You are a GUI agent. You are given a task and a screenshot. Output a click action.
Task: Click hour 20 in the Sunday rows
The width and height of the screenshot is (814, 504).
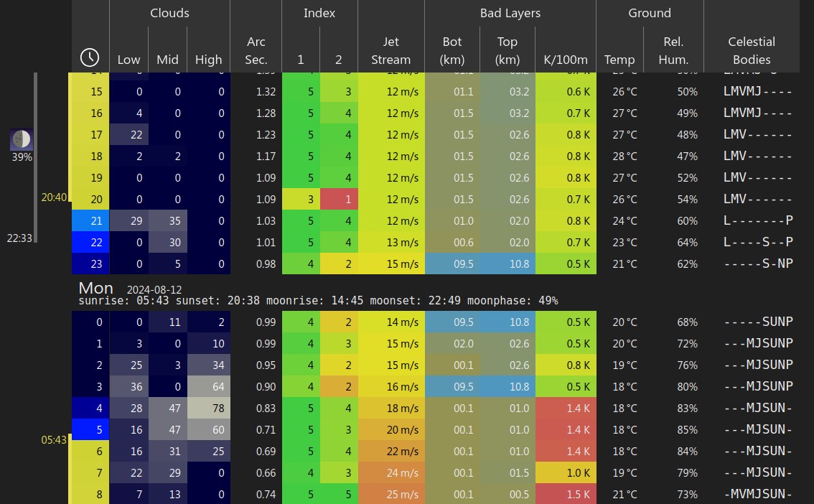[90, 200]
